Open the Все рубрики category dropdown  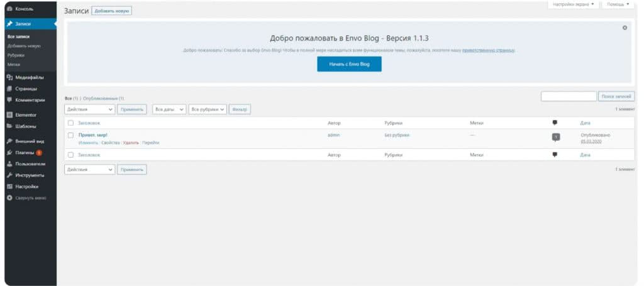point(208,109)
